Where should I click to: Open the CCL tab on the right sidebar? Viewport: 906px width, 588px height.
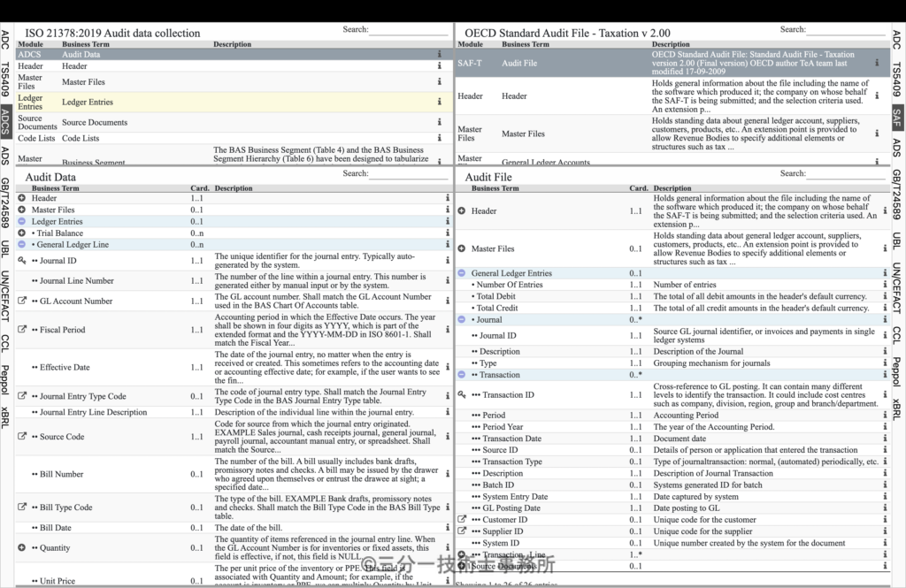897,335
